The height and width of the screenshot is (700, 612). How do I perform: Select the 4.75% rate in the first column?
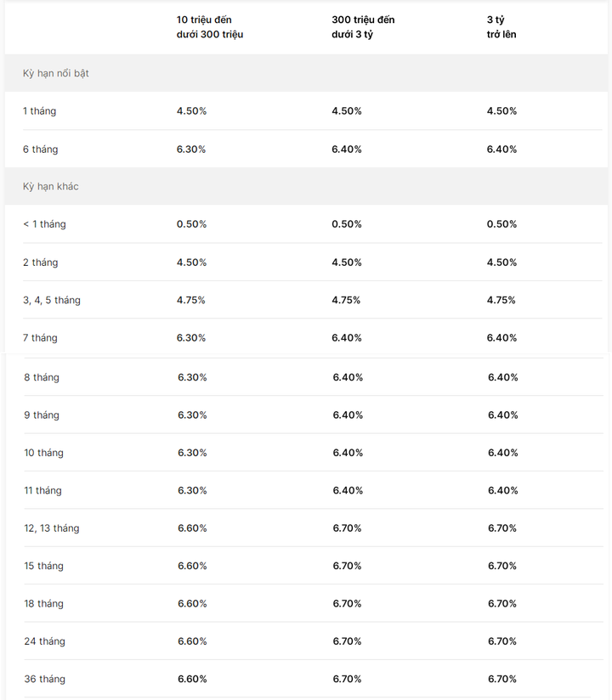tap(190, 300)
